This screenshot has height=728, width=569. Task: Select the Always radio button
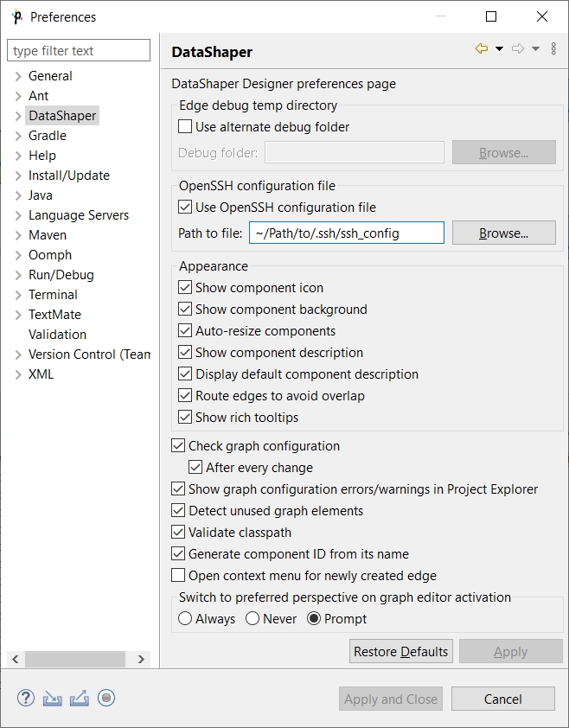click(x=185, y=618)
